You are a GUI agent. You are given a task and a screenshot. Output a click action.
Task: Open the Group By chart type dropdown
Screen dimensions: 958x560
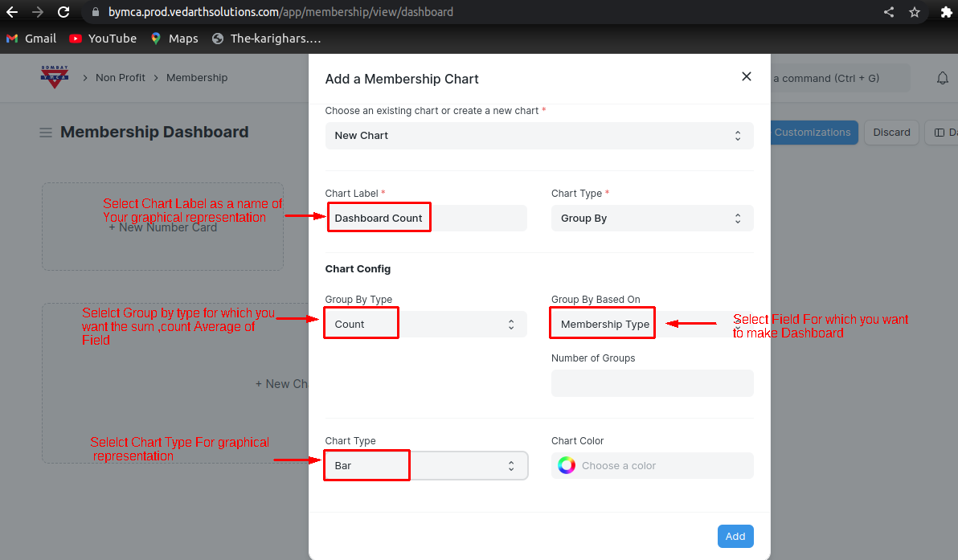(x=652, y=219)
